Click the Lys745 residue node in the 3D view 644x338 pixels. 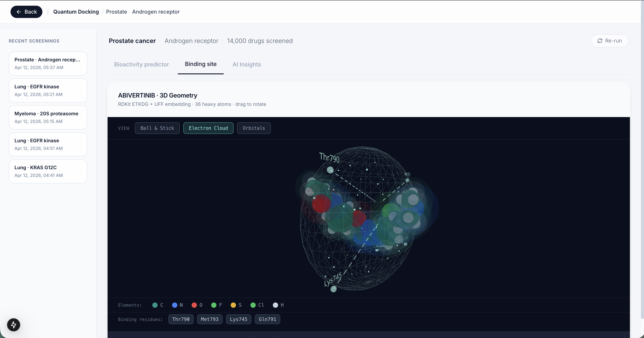click(x=333, y=289)
